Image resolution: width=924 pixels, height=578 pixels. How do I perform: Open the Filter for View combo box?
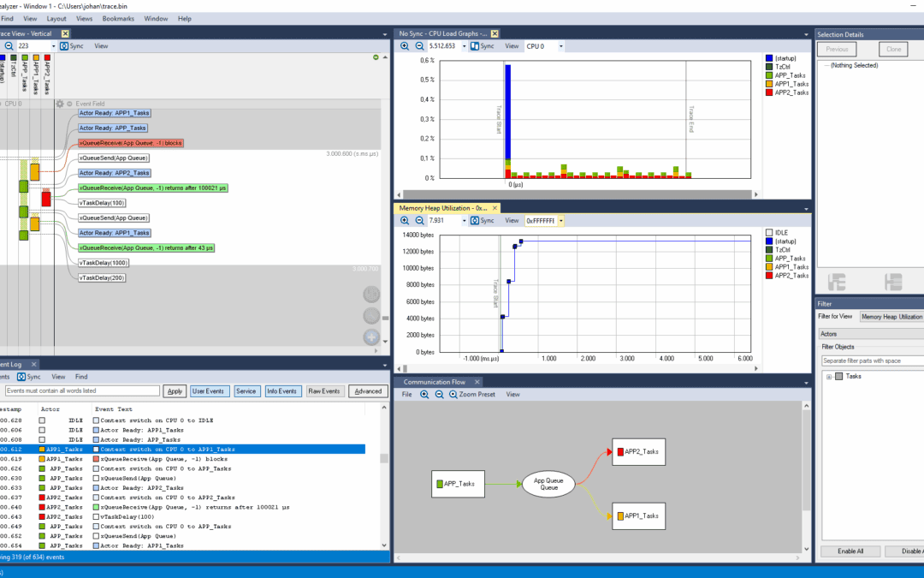point(891,317)
